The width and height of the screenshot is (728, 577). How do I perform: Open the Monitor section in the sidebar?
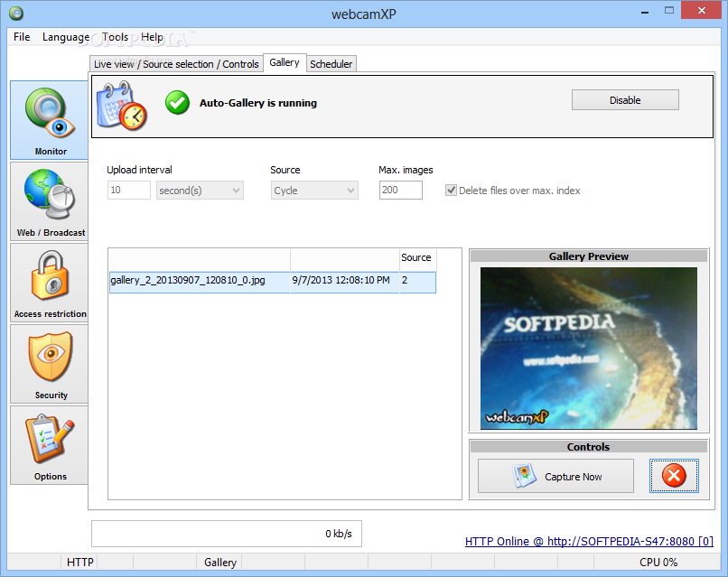pos(50,120)
